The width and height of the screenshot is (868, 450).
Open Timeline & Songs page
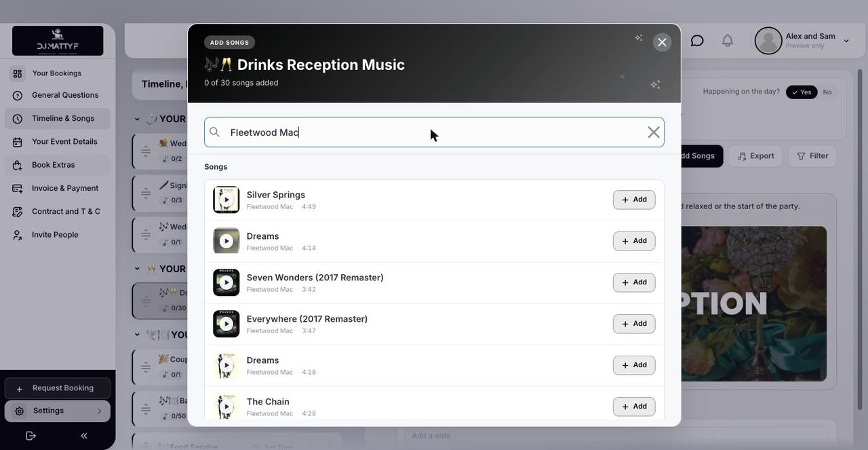pyautogui.click(x=58, y=119)
